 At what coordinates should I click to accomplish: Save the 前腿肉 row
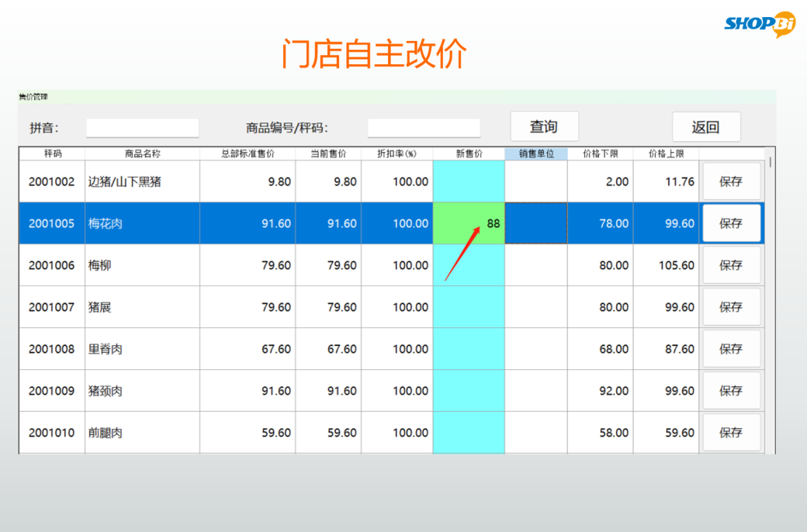point(731,433)
